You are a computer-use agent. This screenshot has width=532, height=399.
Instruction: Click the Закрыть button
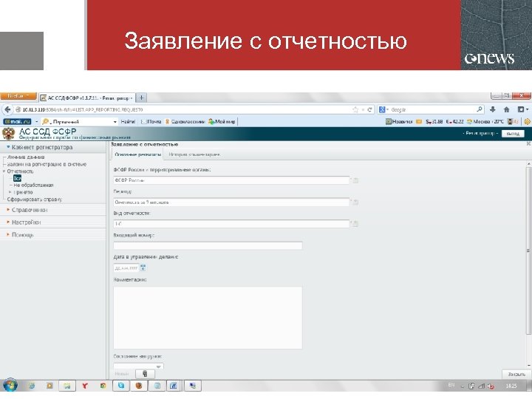(x=516, y=374)
